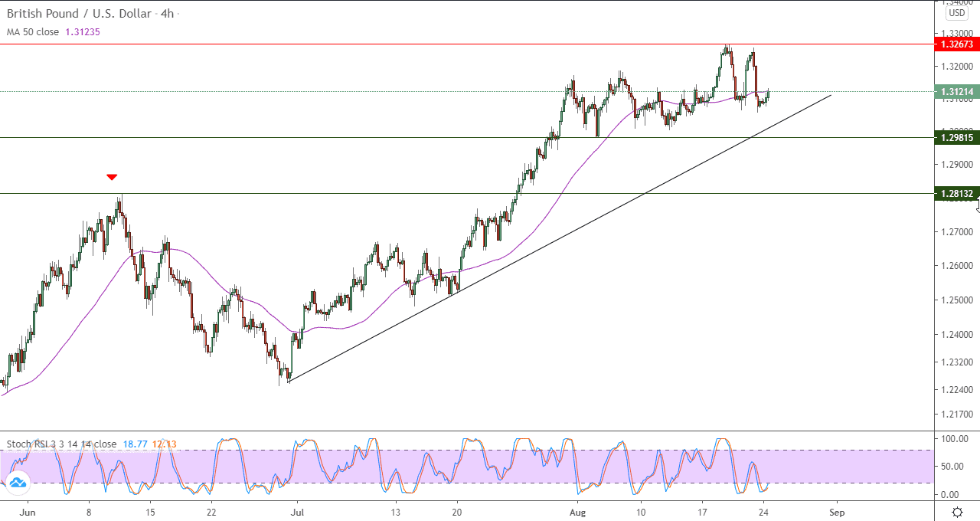Click the Jun date label
Image resolution: width=980 pixels, height=521 pixels.
point(27,513)
